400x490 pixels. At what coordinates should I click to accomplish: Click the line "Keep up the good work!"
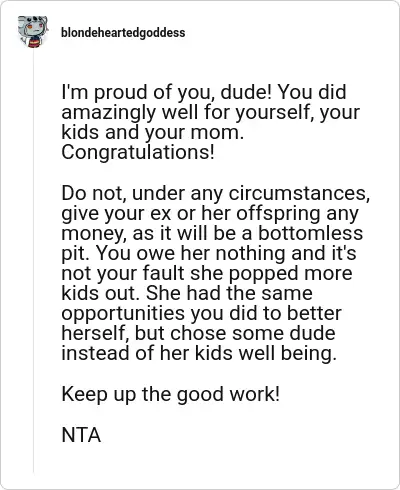coord(170,394)
